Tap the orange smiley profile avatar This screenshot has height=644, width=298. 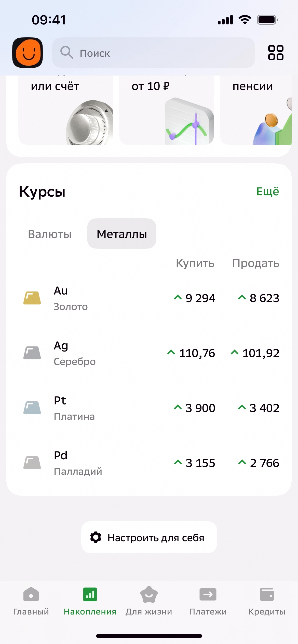pyautogui.click(x=28, y=53)
